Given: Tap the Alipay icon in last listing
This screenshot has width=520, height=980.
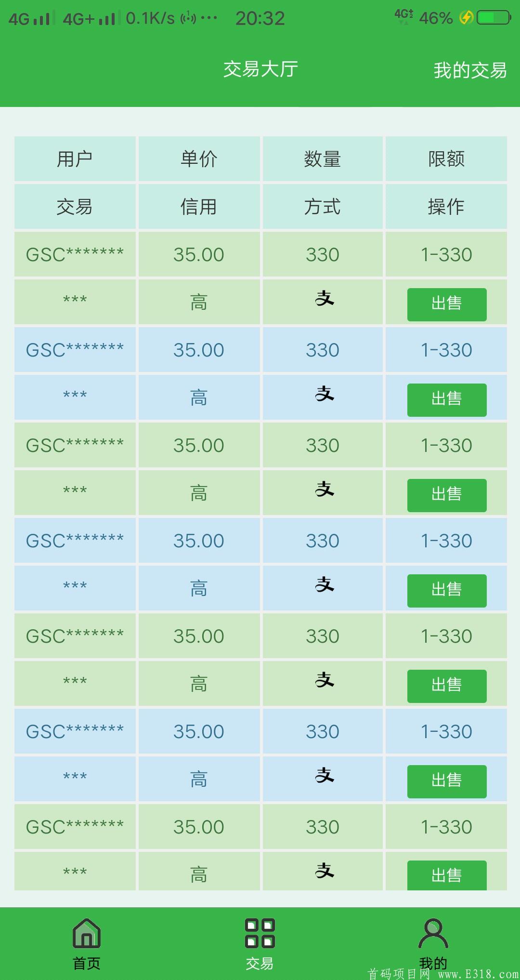Looking at the screenshot, I should click(325, 871).
